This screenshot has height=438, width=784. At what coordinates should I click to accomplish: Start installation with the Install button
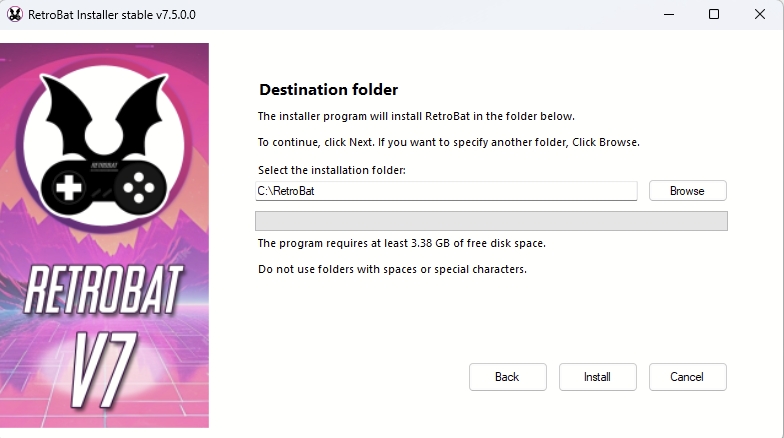[597, 377]
